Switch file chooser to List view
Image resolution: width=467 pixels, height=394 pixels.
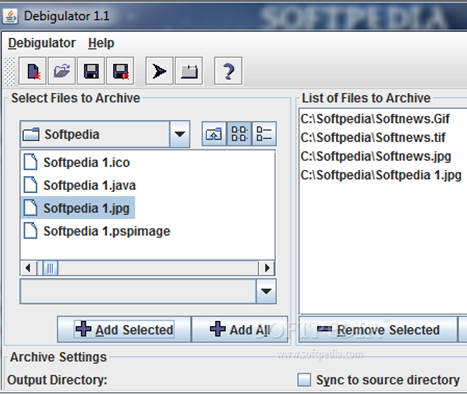(x=239, y=134)
